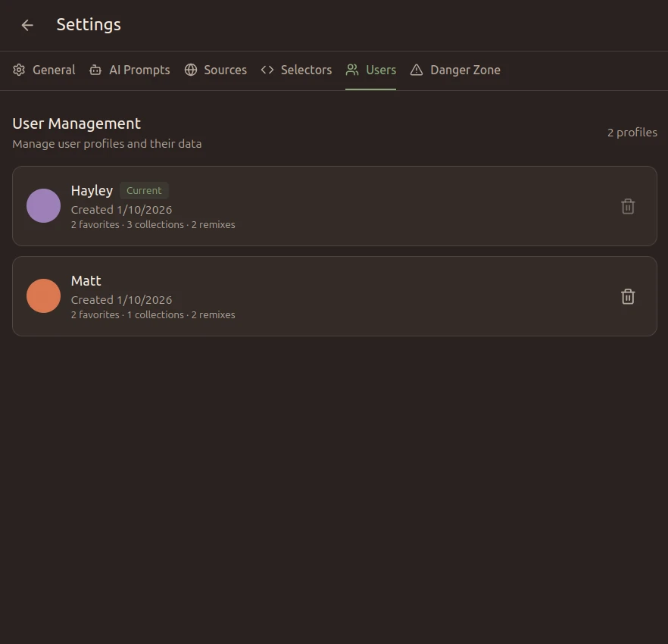Select Matt's profile card

click(335, 296)
